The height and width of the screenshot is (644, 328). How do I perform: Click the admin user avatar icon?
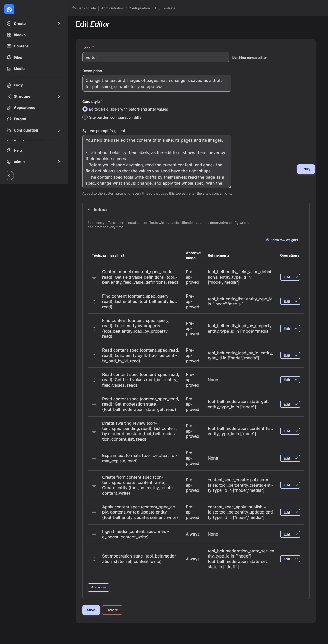tap(9, 162)
